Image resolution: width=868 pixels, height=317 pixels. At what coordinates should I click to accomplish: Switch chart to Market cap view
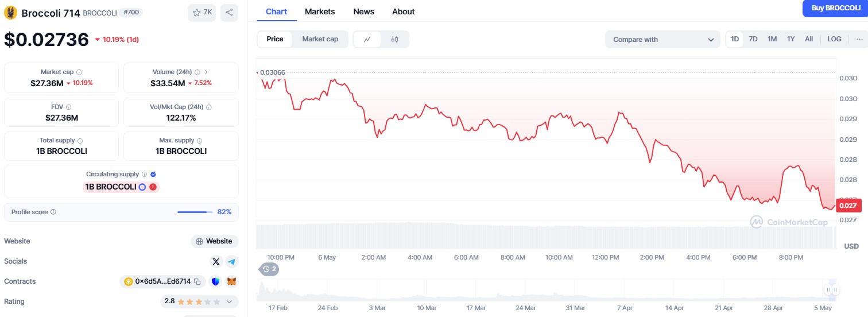[320, 39]
